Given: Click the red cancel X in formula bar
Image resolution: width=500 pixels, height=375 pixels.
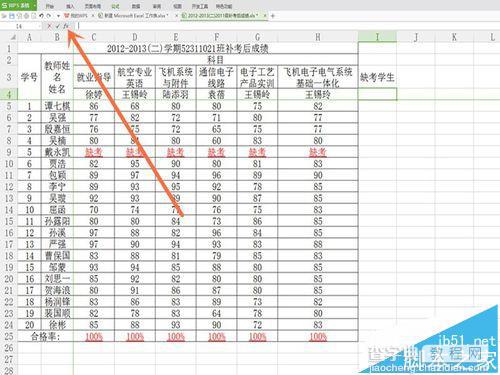Looking at the screenshot, I should point(49,26).
